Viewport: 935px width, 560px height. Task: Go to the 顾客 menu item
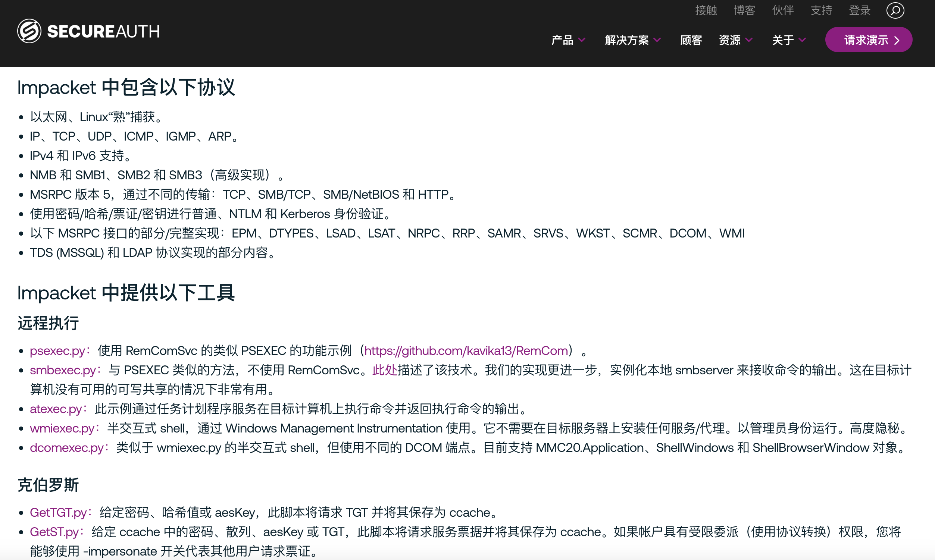tap(691, 40)
